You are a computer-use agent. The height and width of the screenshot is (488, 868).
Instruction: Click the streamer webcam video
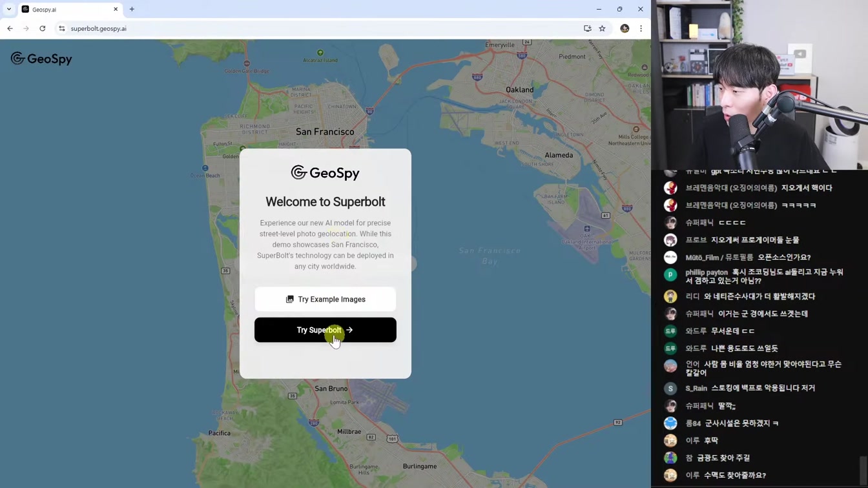click(759, 85)
